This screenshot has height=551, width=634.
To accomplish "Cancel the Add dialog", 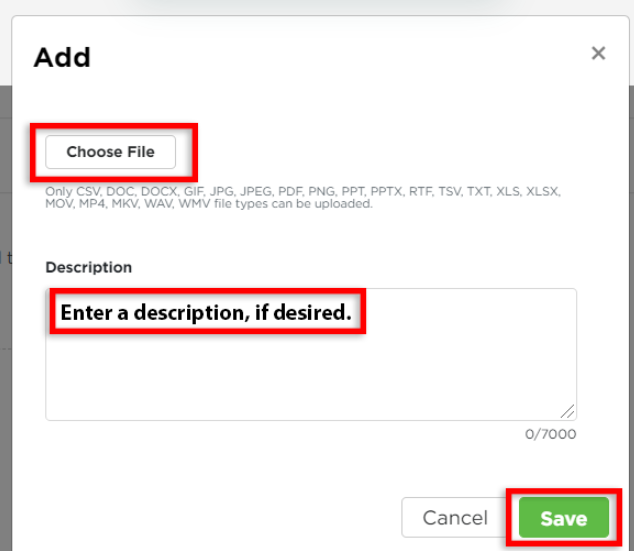I will (455, 517).
